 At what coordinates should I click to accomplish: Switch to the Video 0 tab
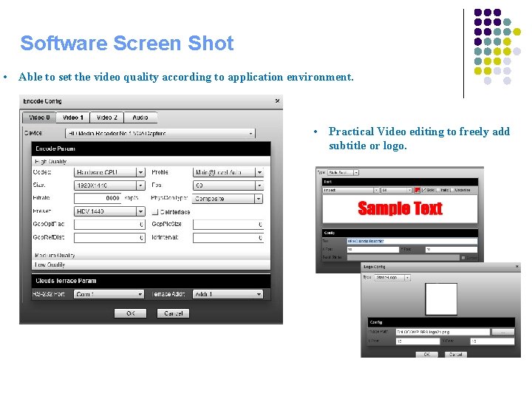point(39,117)
